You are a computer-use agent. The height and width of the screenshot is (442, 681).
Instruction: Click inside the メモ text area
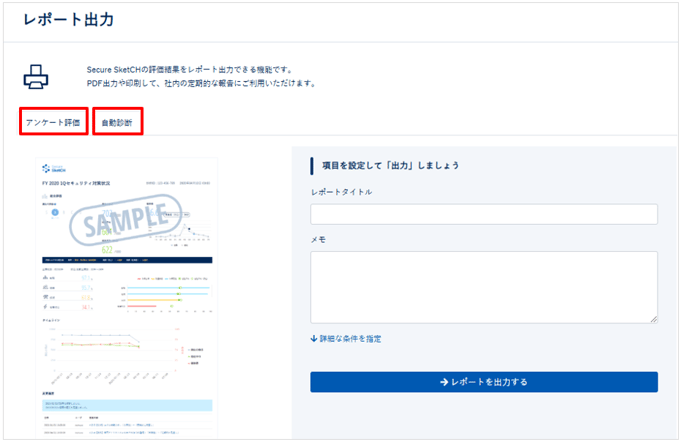click(x=483, y=287)
